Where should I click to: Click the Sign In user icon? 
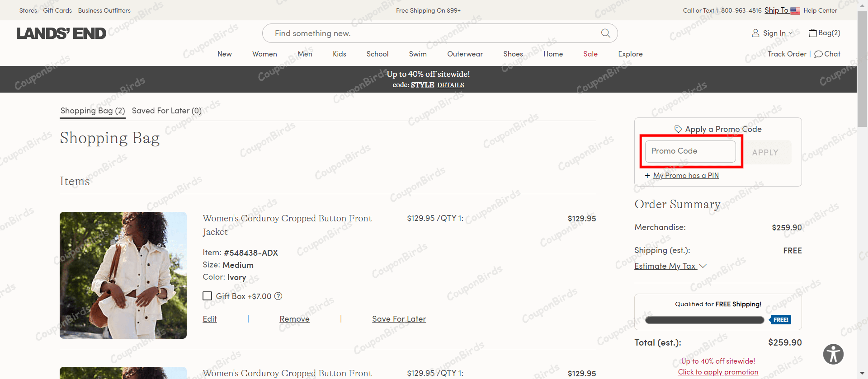pyautogui.click(x=755, y=33)
